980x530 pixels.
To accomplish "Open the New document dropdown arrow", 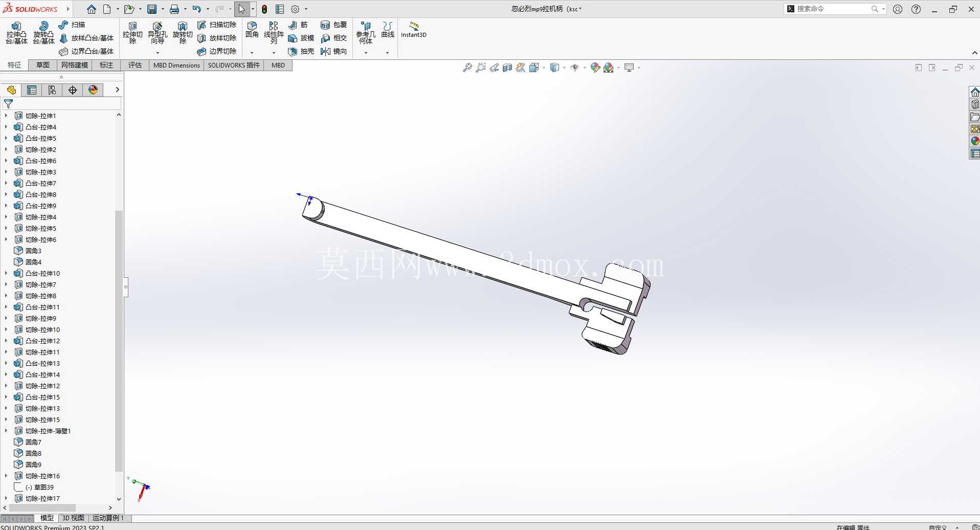I will 118,9.
